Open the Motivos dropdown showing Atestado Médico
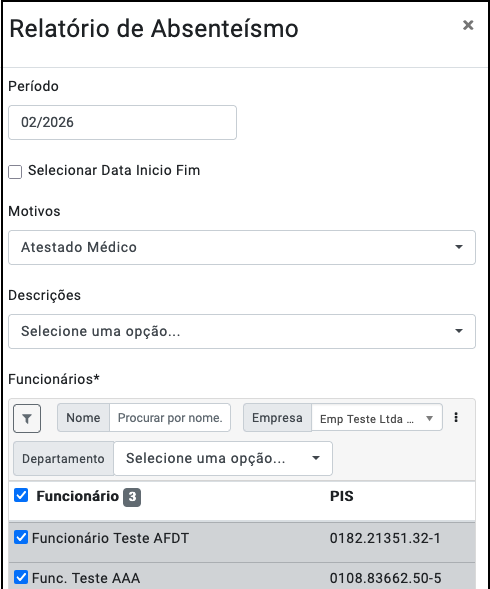 click(242, 248)
